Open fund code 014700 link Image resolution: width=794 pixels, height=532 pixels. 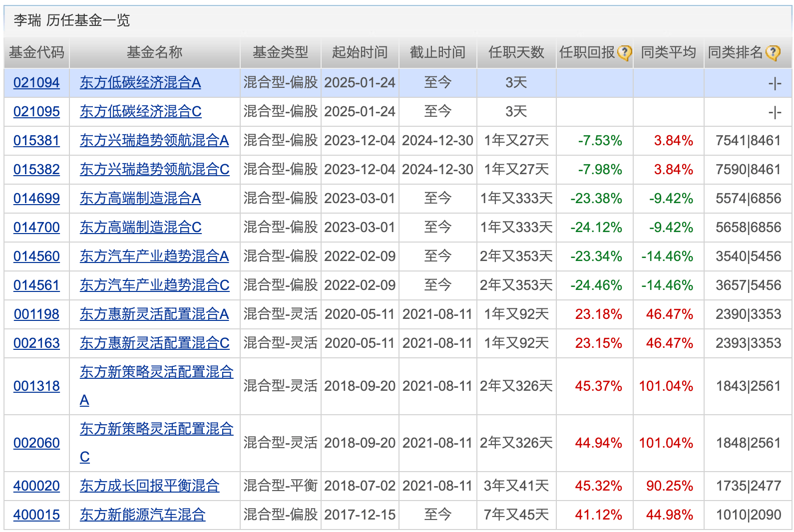[x=36, y=228]
